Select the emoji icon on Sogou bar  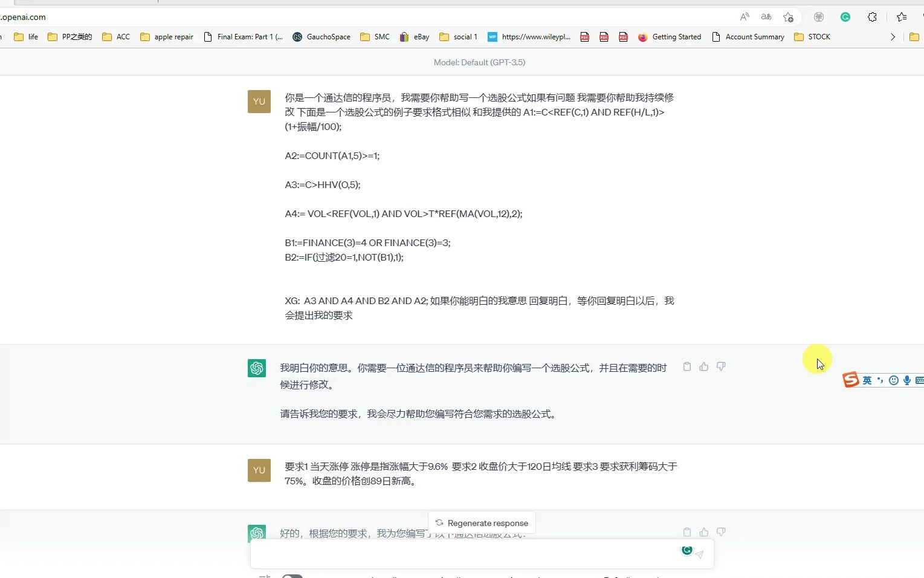pyautogui.click(x=893, y=380)
